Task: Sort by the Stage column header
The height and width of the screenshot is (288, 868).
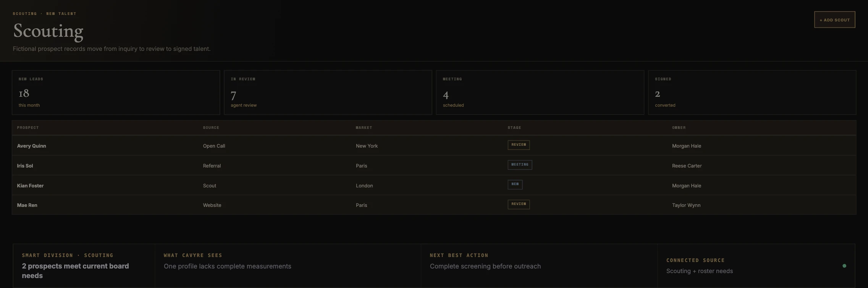Action: pyautogui.click(x=514, y=128)
